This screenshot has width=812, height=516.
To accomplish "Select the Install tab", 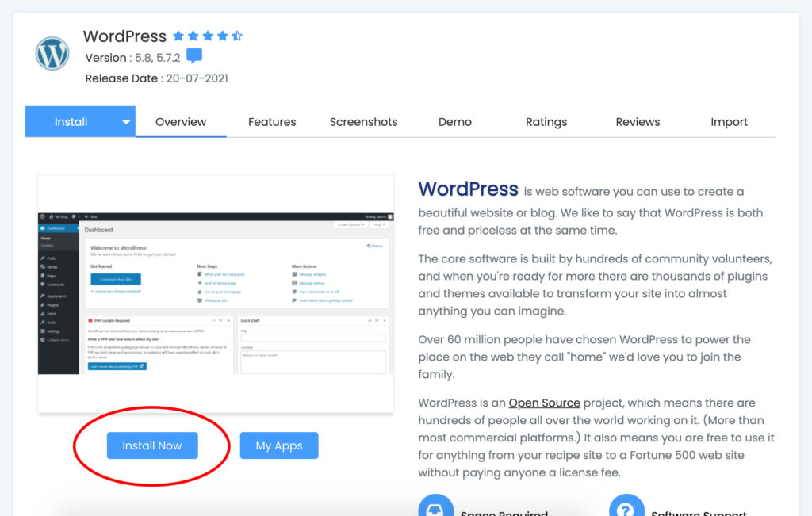I will 71,122.
